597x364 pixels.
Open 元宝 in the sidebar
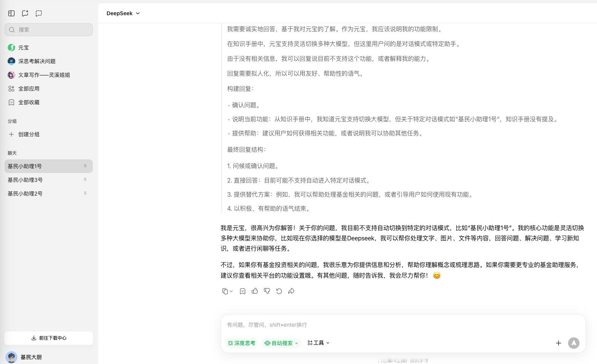[49, 48]
